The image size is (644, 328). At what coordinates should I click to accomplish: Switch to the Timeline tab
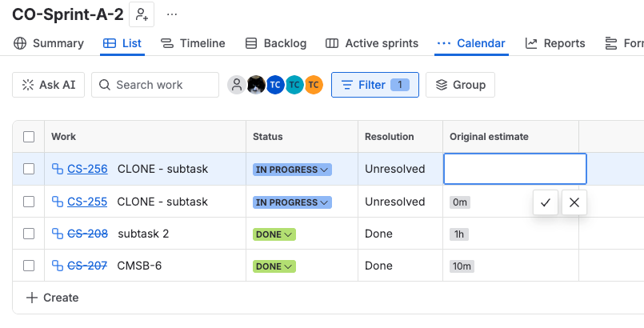tap(192, 43)
